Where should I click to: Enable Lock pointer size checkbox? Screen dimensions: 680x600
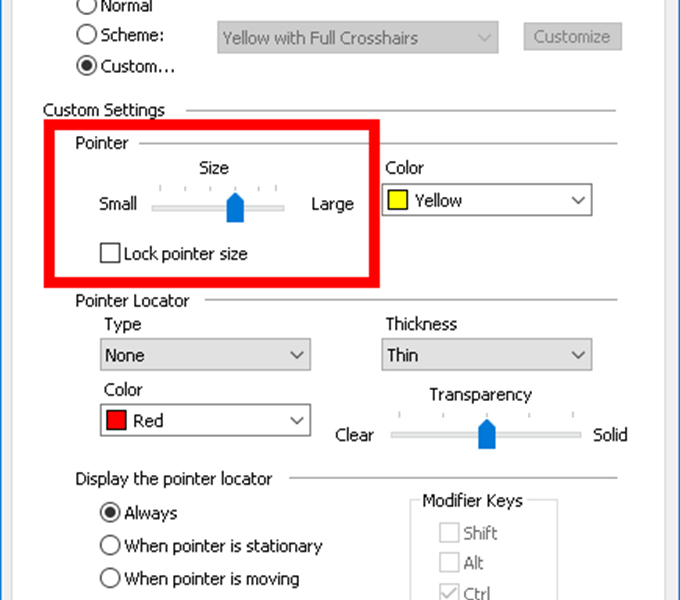pyautogui.click(x=110, y=253)
